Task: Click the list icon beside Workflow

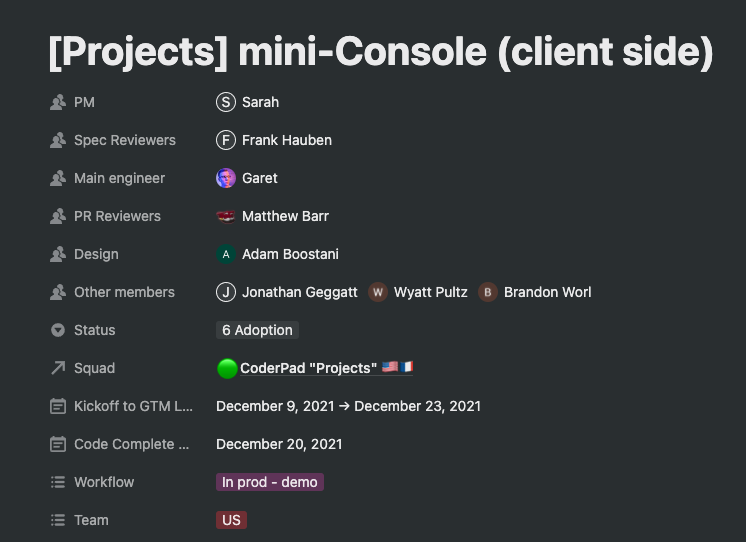Action: (58, 482)
